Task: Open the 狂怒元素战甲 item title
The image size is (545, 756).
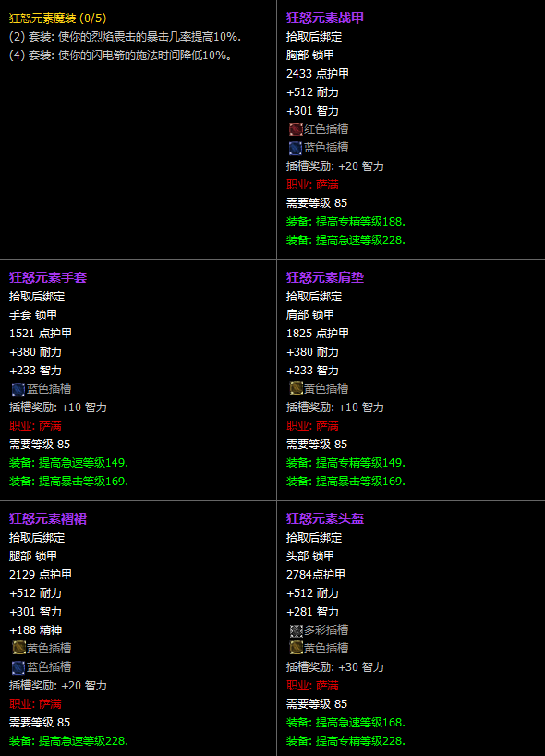Action: click(325, 18)
